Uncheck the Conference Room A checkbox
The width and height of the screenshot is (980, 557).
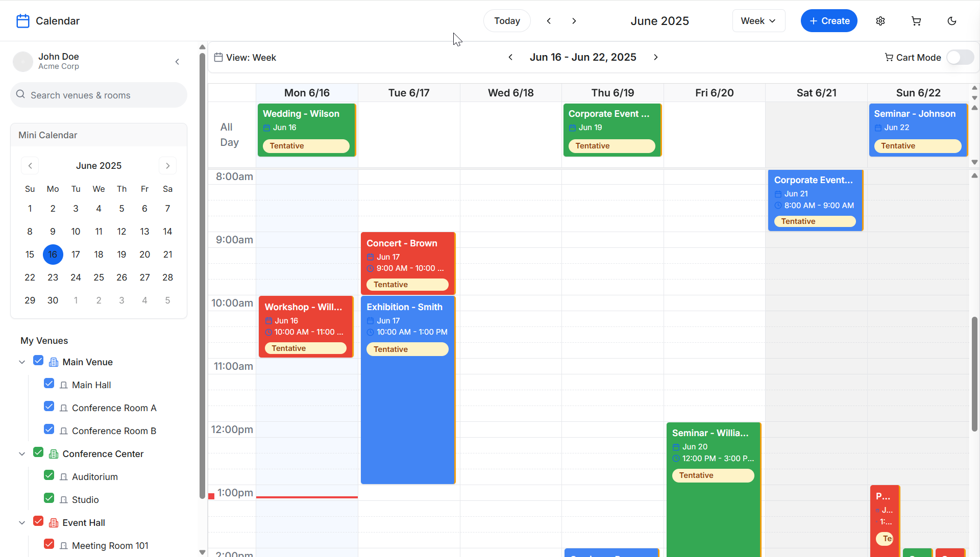49,406
